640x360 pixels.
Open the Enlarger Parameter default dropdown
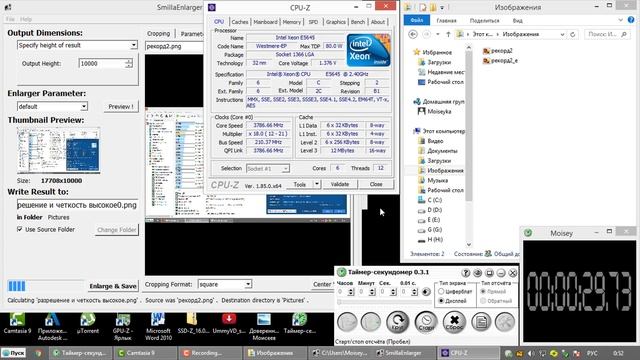pyautogui.click(x=52, y=107)
